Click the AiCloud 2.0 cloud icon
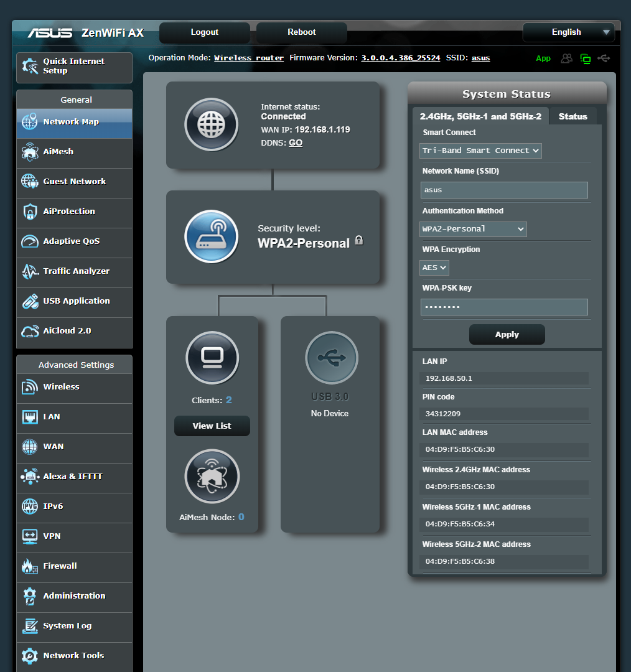 [30, 331]
